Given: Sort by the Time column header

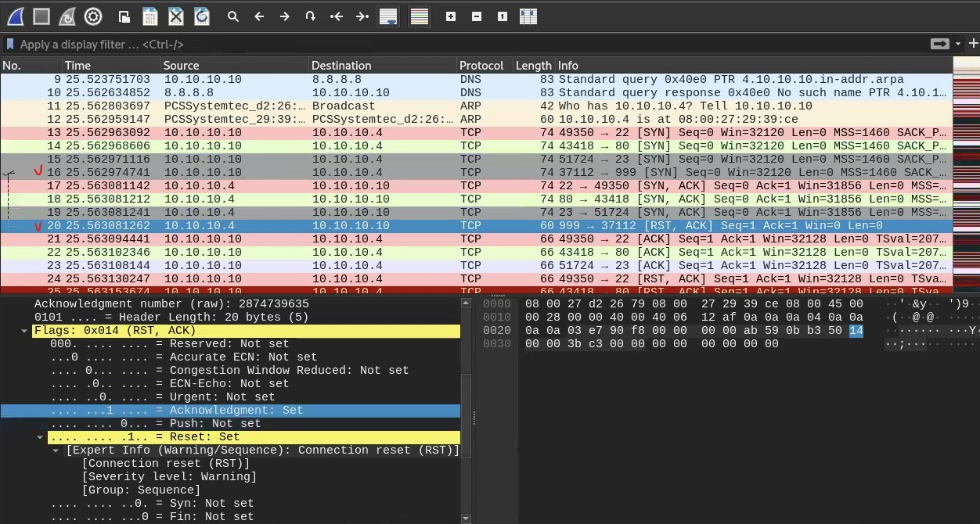Looking at the screenshot, I should click(111, 66).
